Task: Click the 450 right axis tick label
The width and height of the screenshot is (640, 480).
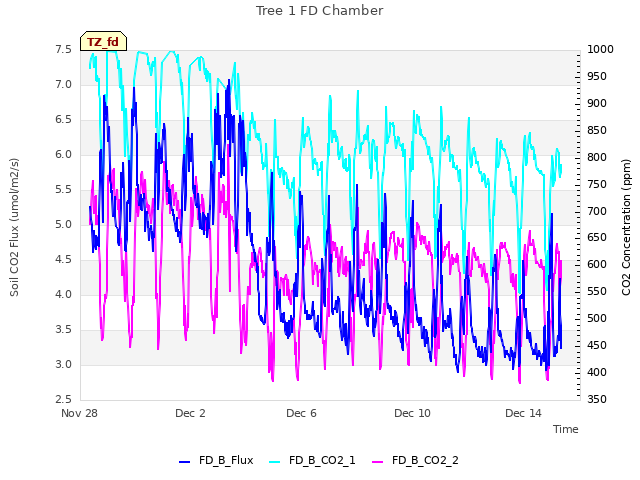Action: tap(597, 345)
